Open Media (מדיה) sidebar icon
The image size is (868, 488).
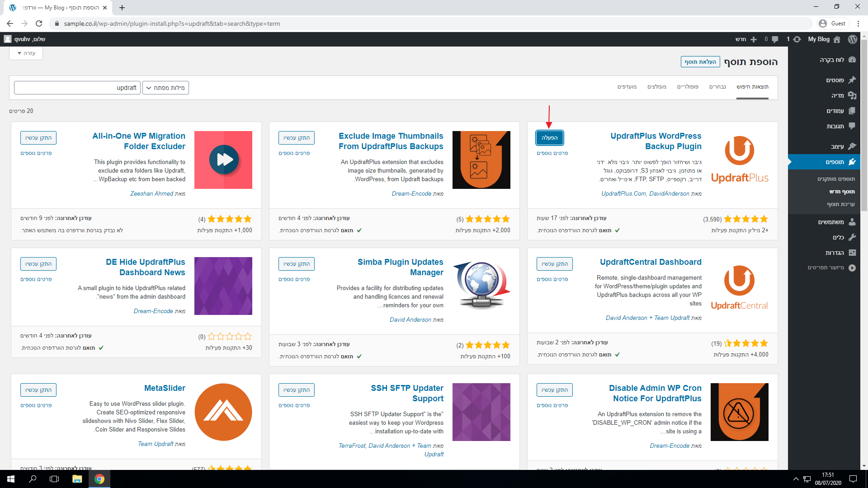[852, 95]
